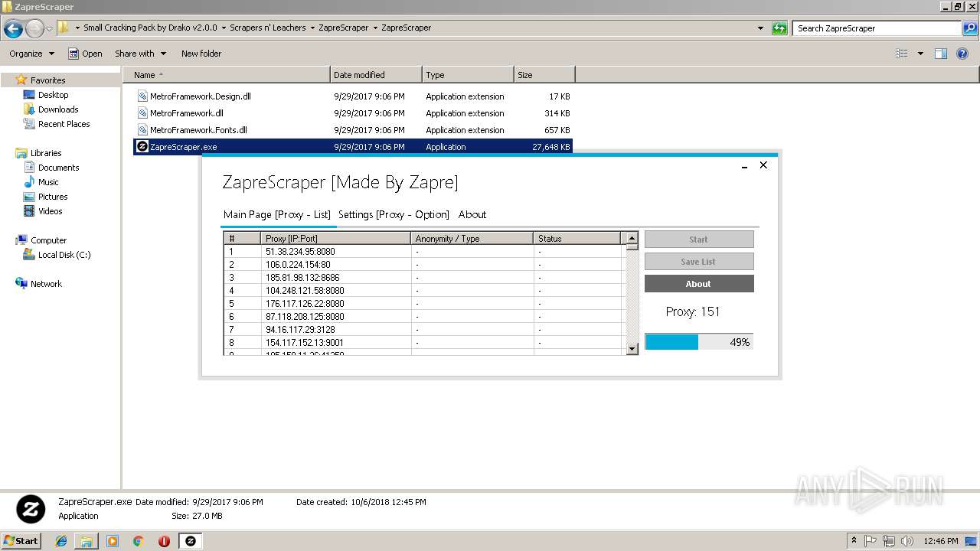Switch to Settings [Proxy - Option] tab
This screenshot has height=551, width=980.
(394, 215)
